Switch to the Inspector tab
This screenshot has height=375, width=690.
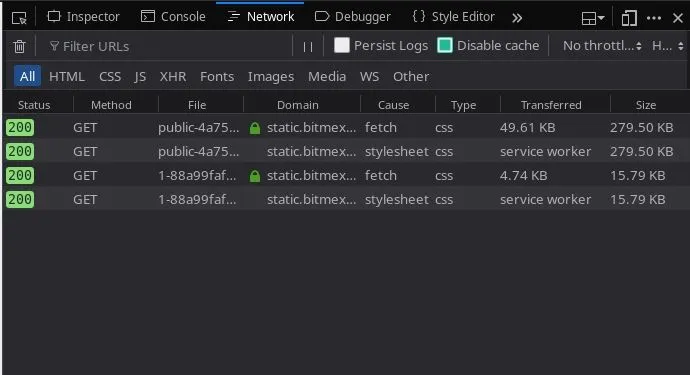pos(84,17)
